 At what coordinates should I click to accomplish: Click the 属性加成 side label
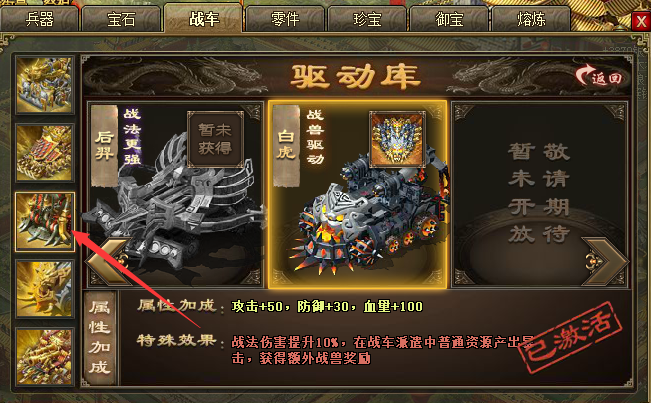[100, 338]
